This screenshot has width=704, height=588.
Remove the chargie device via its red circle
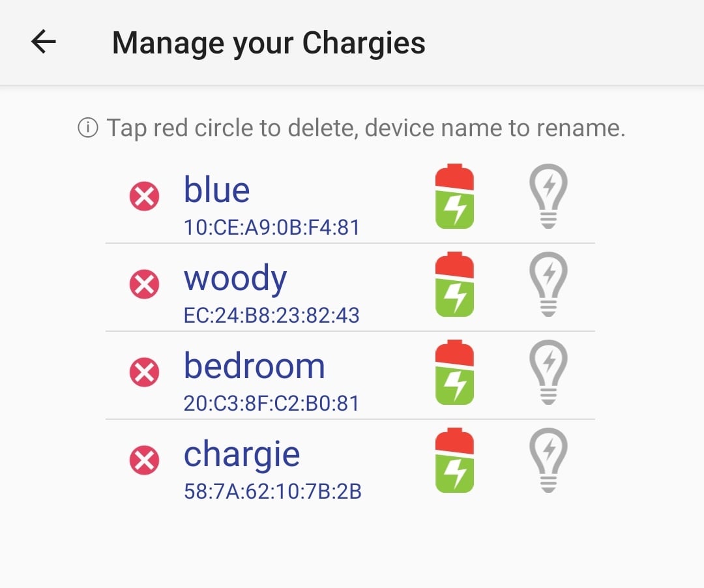click(145, 460)
